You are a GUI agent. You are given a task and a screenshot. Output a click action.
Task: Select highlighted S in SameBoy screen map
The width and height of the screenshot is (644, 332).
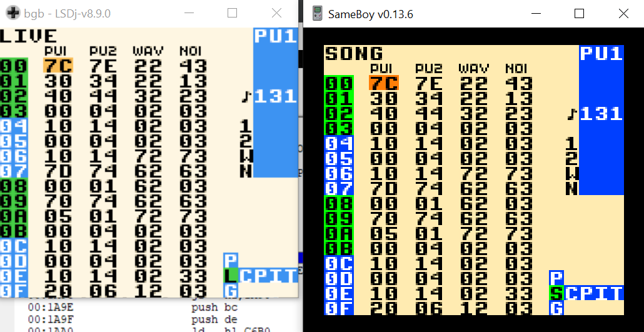tap(556, 293)
